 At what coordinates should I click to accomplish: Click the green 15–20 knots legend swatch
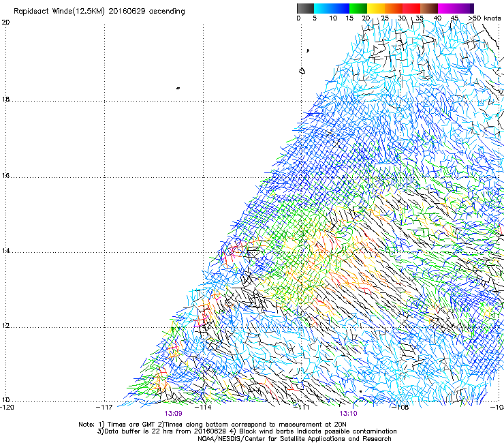[358, 8]
